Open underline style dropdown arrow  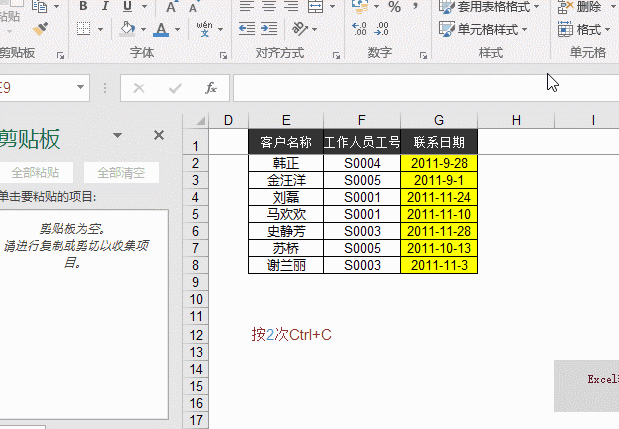point(144,6)
